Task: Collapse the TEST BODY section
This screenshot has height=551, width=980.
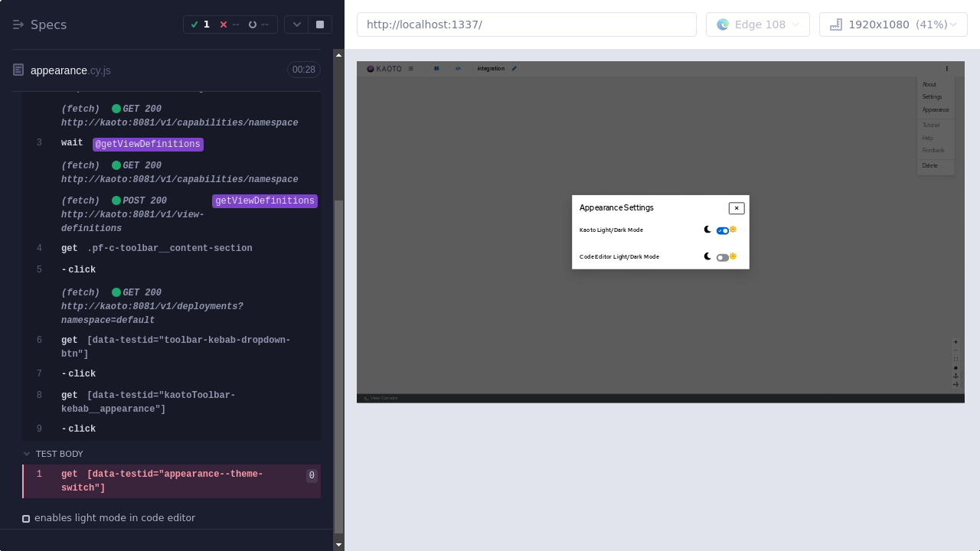Action: click(x=27, y=453)
